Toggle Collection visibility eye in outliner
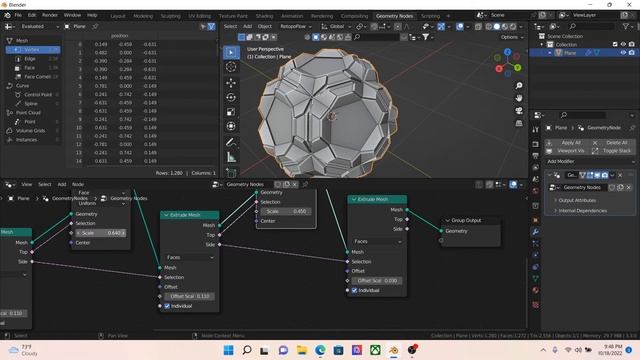This screenshot has width=640, height=360. pyautogui.click(x=623, y=44)
